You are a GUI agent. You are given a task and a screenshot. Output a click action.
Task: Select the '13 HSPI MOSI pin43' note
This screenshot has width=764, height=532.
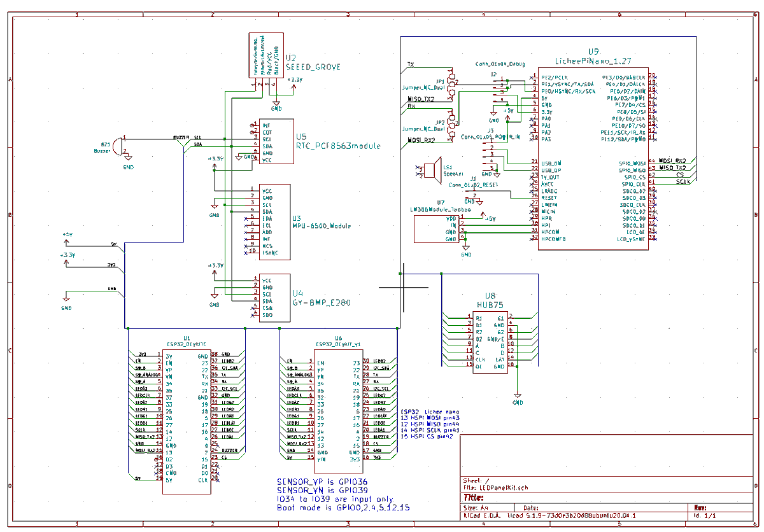[430, 417]
